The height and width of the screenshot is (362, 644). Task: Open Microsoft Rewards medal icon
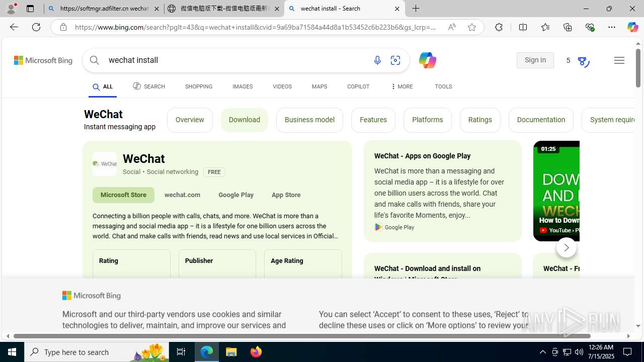[x=583, y=61]
